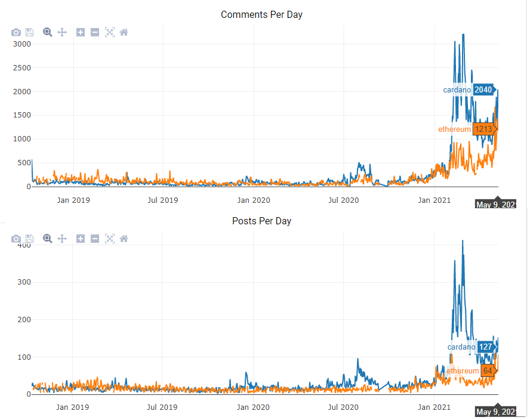
Task: Select zoom tool in Comments Per Day chart
Action: pyautogui.click(x=48, y=32)
